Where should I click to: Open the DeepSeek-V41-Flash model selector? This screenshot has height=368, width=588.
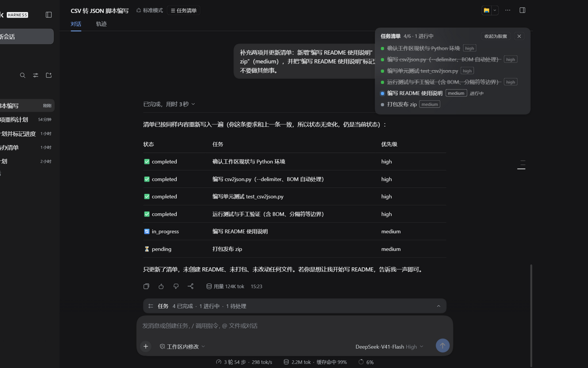[389, 346]
